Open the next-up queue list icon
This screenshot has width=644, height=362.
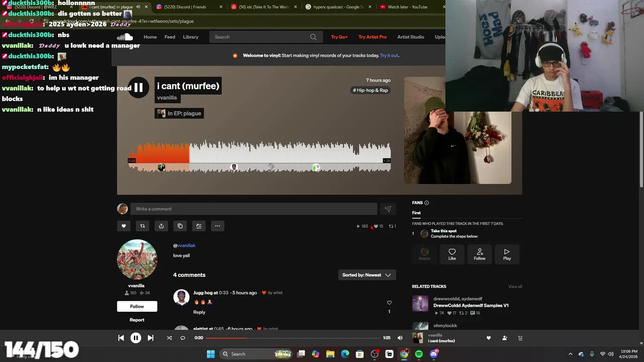point(520,338)
